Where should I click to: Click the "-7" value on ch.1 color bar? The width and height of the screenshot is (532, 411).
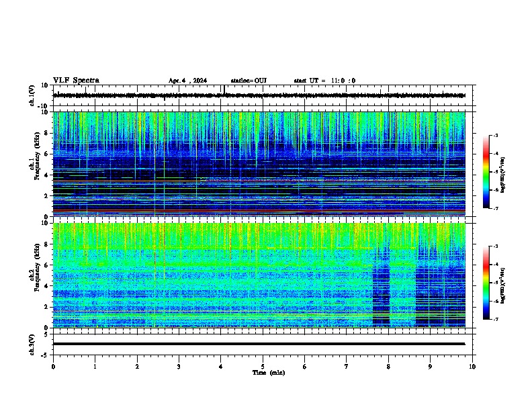pyautogui.click(x=495, y=208)
